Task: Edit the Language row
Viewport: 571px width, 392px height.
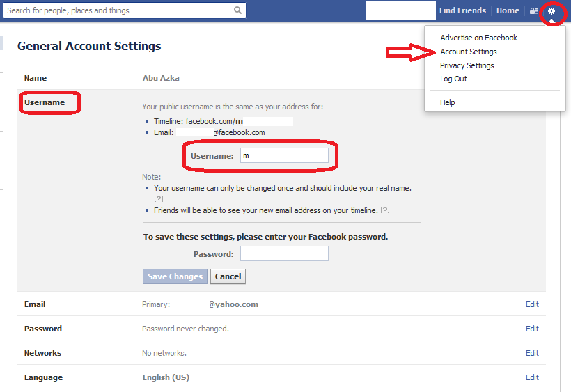Action: [x=532, y=377]
